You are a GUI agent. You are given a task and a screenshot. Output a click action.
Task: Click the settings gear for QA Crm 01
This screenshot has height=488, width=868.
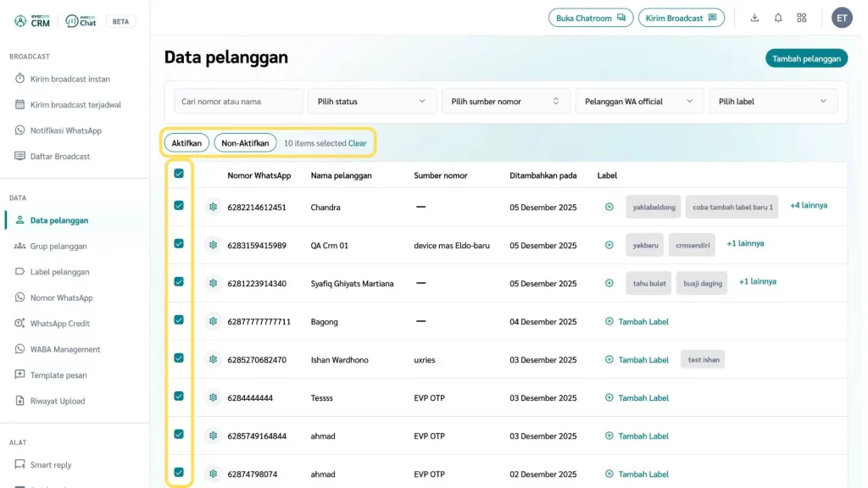(213, 245)
